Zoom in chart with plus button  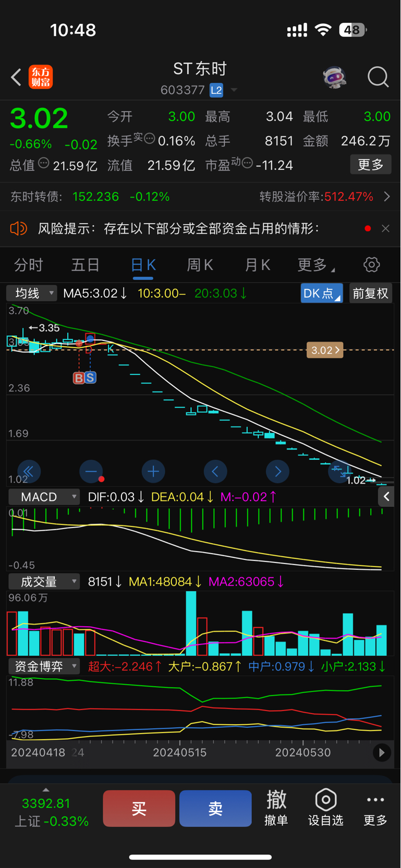(153, 472)
